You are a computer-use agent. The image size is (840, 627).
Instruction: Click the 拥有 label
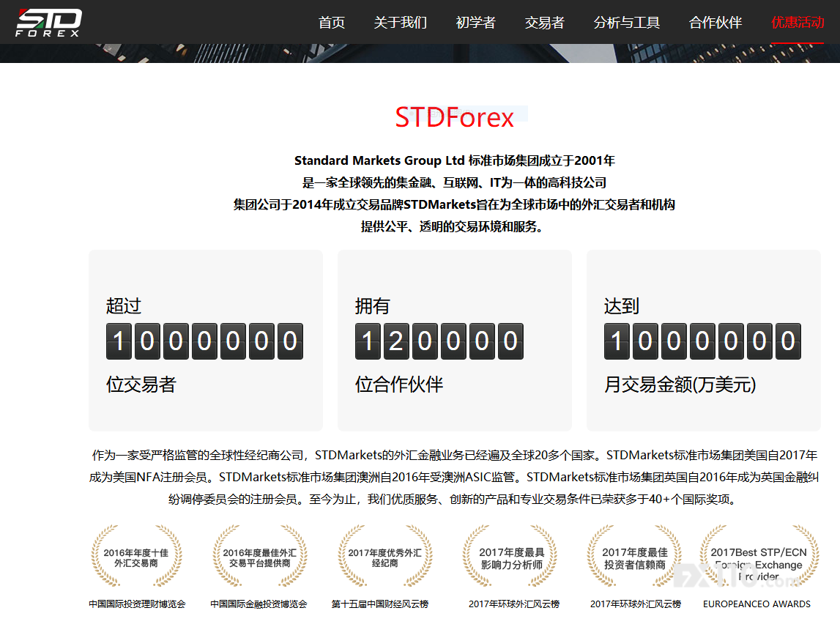pyautogui.click(x=372, y=306)
